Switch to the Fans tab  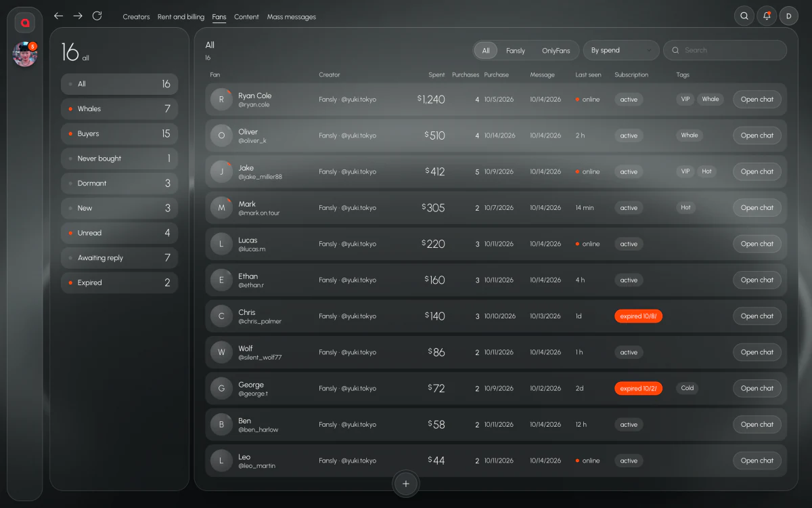point(219,17)
